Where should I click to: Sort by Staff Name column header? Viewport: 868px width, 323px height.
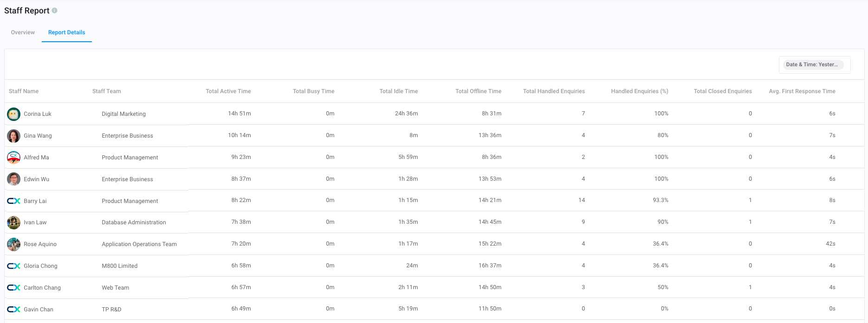tap(24, 91)
